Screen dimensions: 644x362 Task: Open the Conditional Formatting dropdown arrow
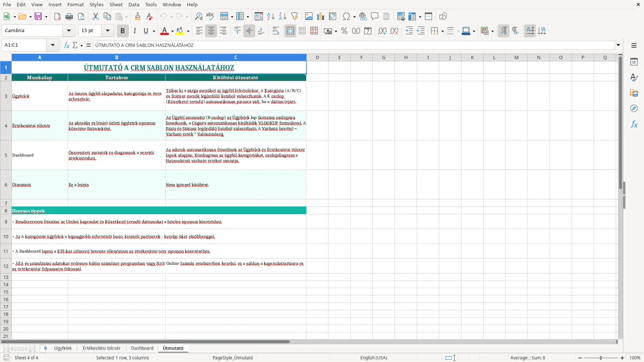pos(492,32)
